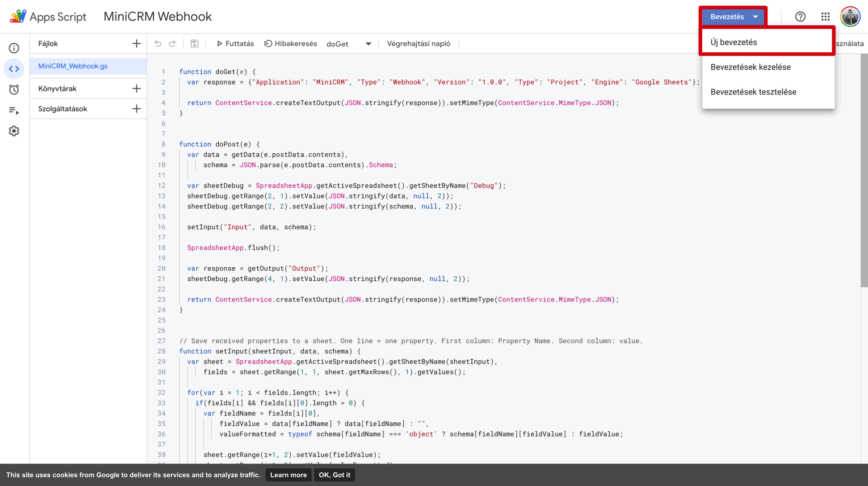868x486 pixels.
Task: Click line number 8 in gutter
Action: pos(163,144)
